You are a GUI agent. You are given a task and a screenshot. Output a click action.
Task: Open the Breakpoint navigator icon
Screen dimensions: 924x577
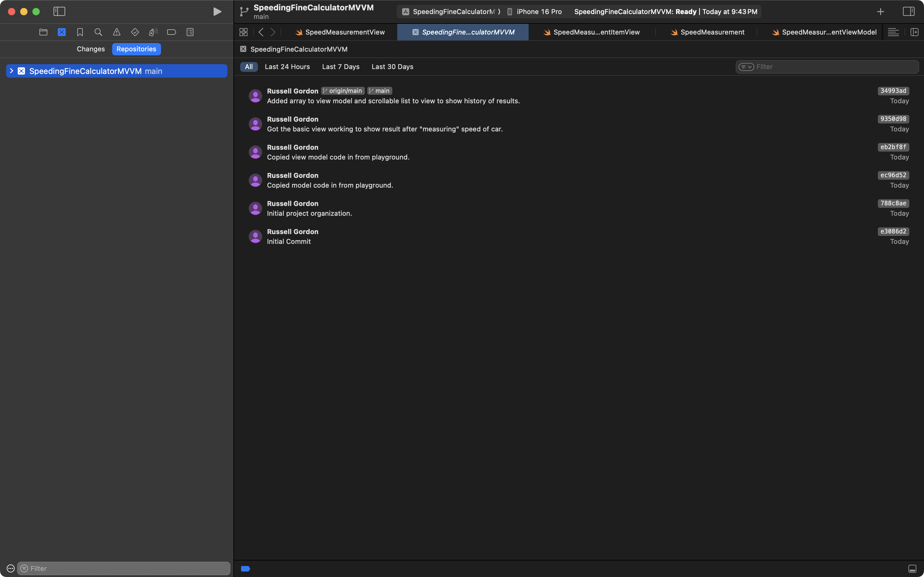[x=171, y=32]
